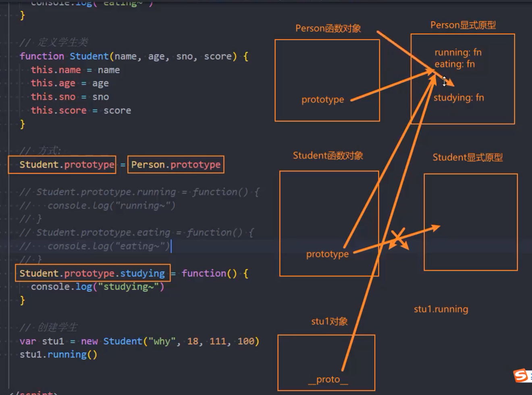Click the Sogou input method icon

tap(521, 376)
